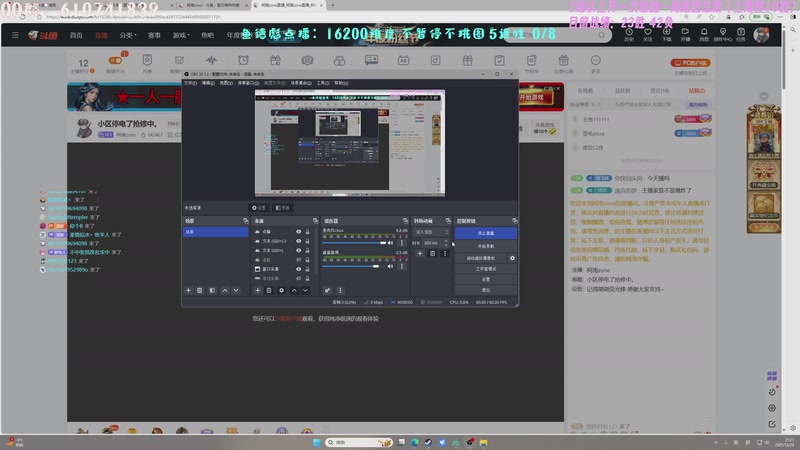The width and height of the screenshot is (800, 450).
Task: Undock the OBS 来源 panel with popout icon
Action: 315,221
